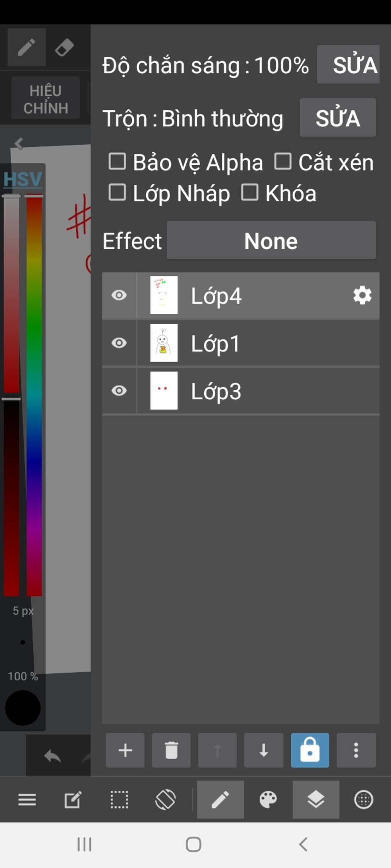Enable the Bảo vệ Alpha checkbox

[117, 161]
